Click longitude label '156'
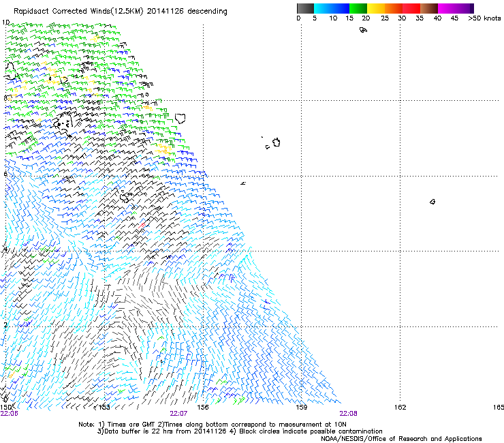This screenshot has width=504, height=443. [x=203, y=408]
